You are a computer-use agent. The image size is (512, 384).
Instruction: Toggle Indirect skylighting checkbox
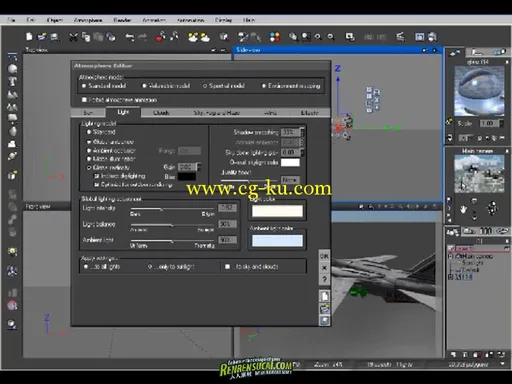click(97, 176)
